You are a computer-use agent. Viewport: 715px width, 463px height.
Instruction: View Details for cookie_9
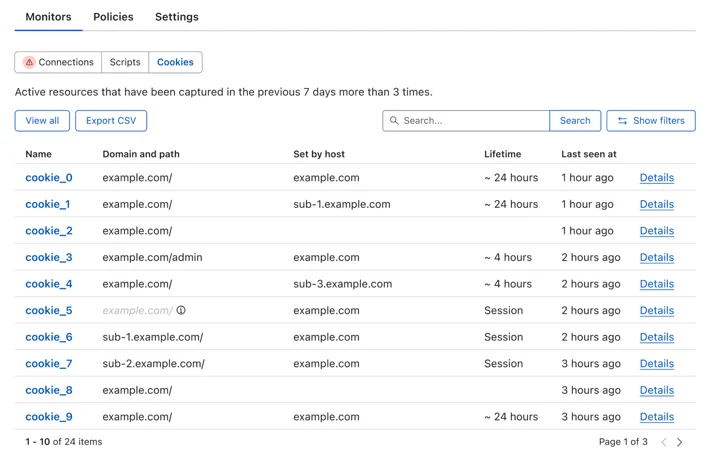point(657,416)
